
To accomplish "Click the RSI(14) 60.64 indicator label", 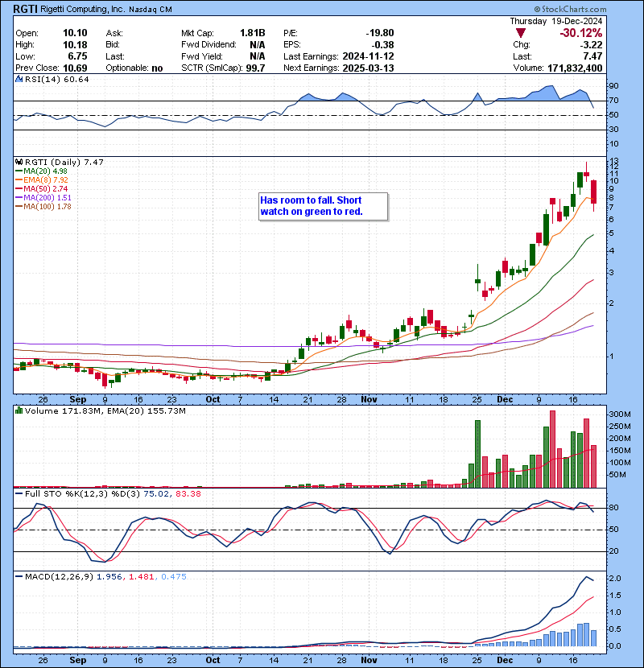I will pyautogui.click(x=57, y=79).
